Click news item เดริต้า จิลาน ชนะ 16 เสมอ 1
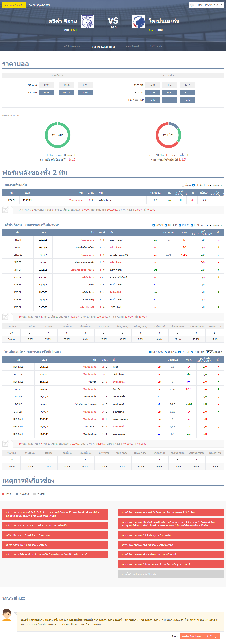This screenshot has height=644, width=226. click(x=55, y=525)
